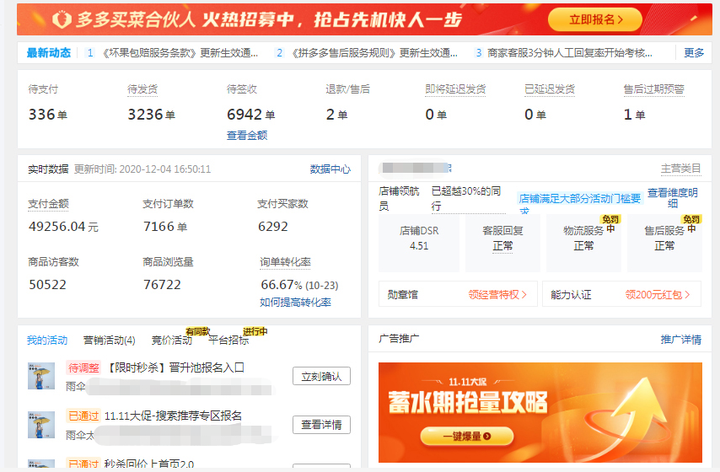The width and height of the screenshot is (720, 472).
Task: Click 支付订单数 value 7166 单
Action: pos(165,226)
